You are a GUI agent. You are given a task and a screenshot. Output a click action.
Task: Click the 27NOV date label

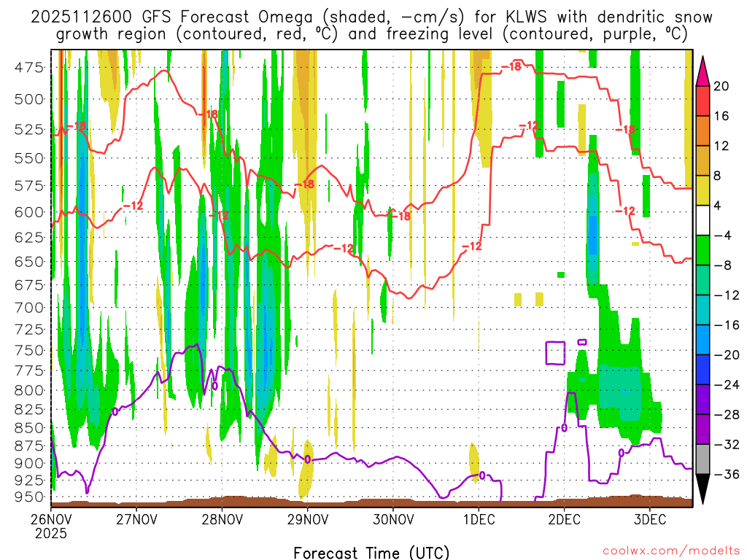click(x=136, y=518)
